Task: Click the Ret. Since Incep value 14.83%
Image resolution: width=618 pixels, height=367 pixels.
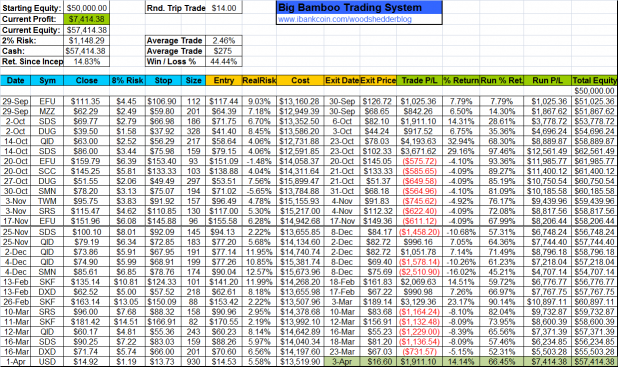Action: click(86, 61)
